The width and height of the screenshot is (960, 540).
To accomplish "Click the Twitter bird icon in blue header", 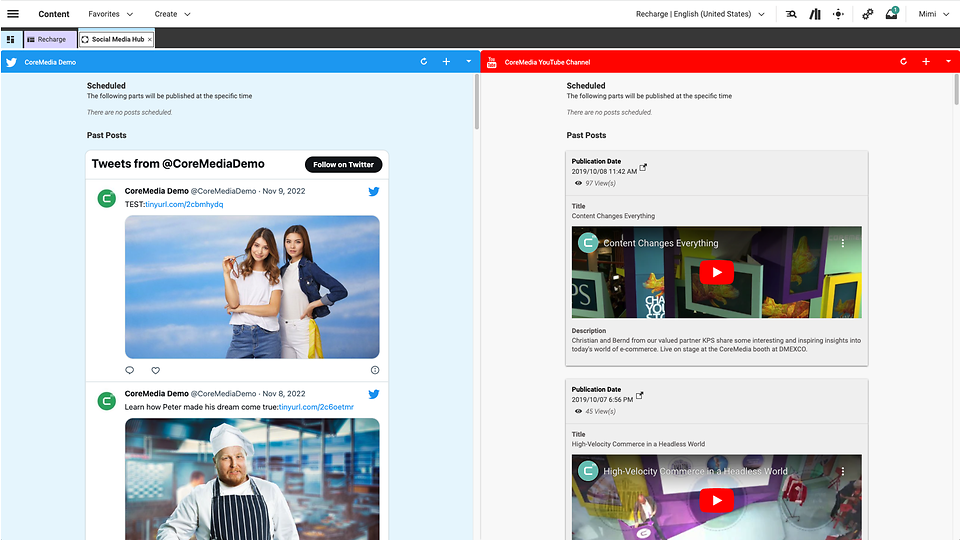I will tap(12, 62).
